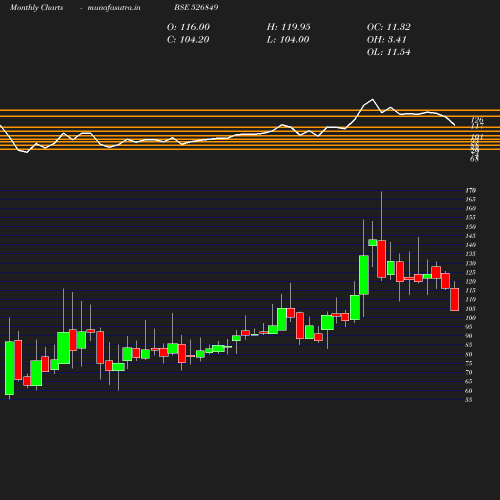The image size is (500, 500).
Task: Click the munafasutra.in site label
Action: click(x=114, y=7)
